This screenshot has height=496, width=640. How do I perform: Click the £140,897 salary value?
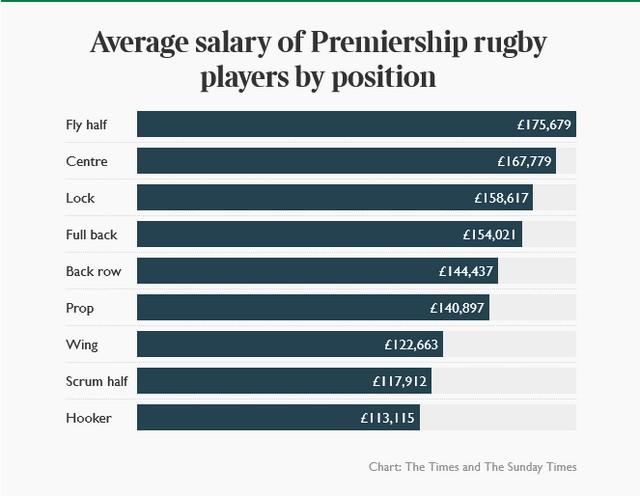pos(457,308)
